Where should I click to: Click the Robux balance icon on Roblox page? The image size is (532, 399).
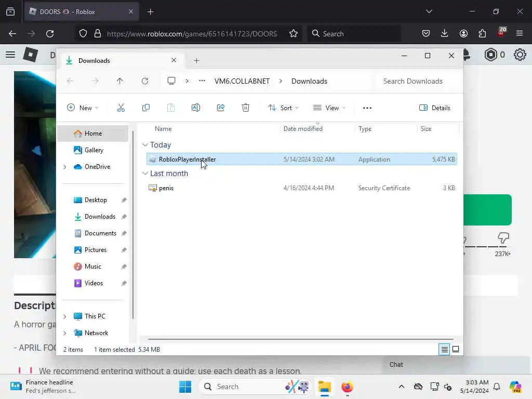click(491, 55)
